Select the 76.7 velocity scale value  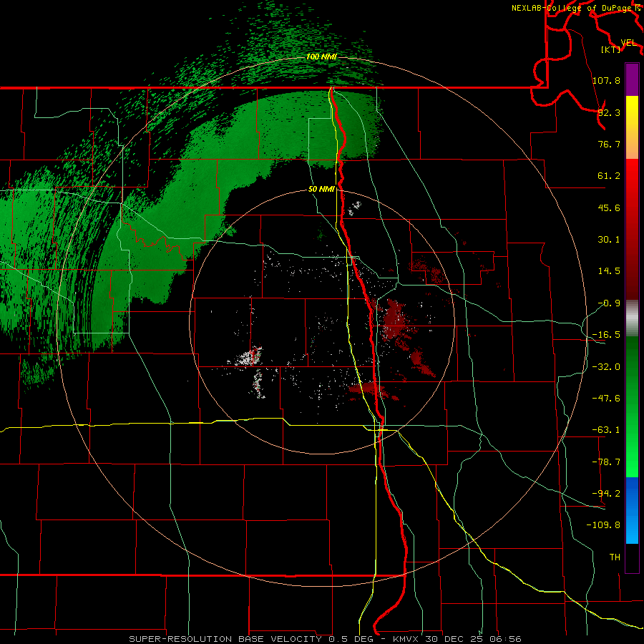[x=609, y=144]
